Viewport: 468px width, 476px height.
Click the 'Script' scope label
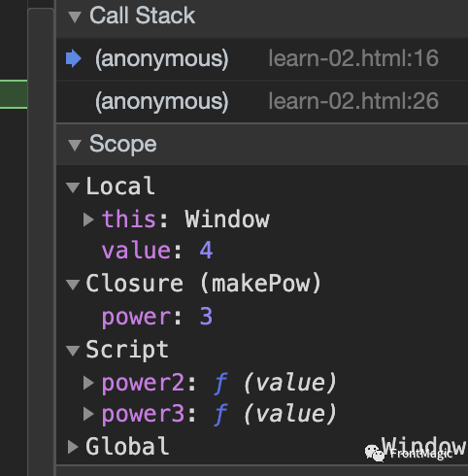127,350
